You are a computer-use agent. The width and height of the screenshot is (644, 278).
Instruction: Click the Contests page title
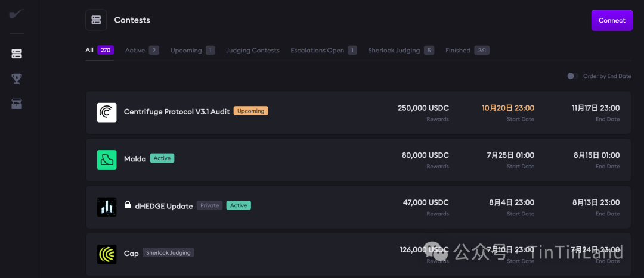click(132, 20)
